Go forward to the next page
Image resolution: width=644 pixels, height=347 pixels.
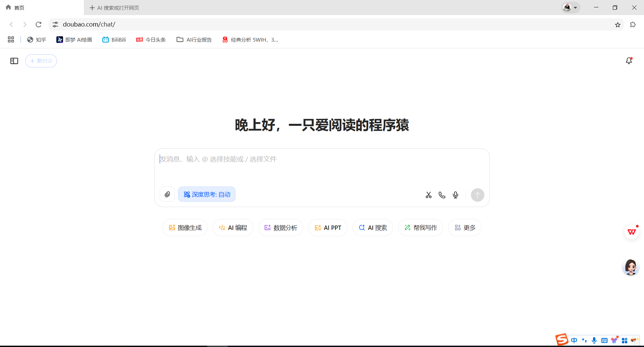pos(25,24)
